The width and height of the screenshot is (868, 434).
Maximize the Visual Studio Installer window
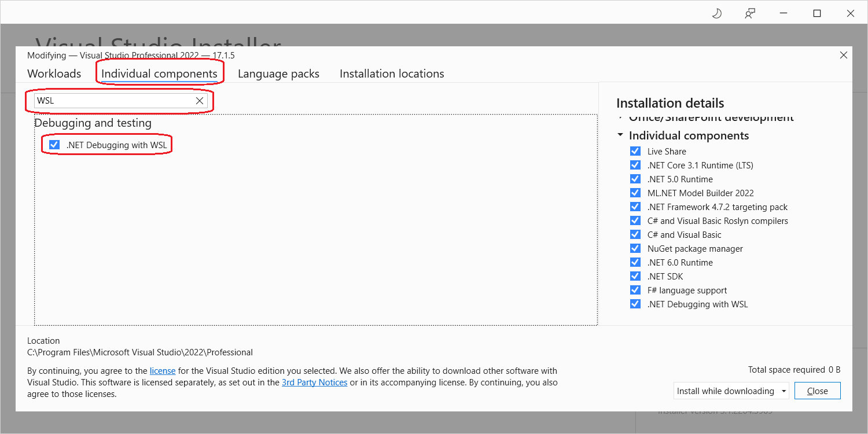pos(817,14)
